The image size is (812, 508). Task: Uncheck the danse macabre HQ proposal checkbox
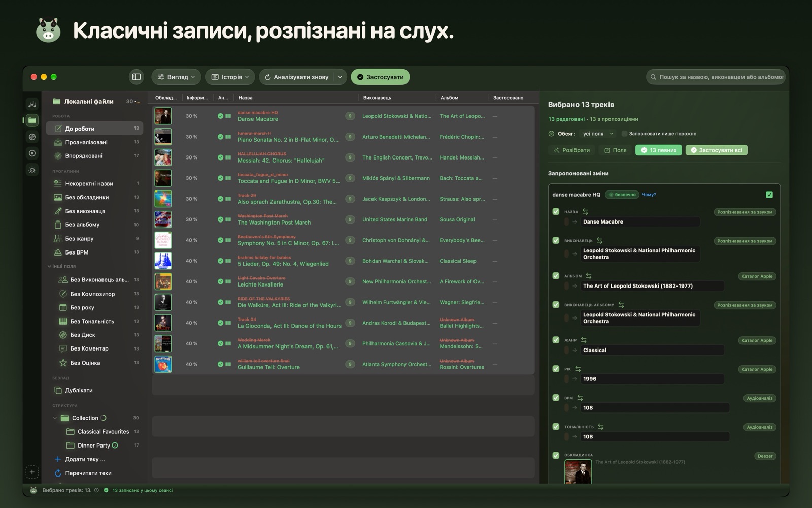coord(769,195)
